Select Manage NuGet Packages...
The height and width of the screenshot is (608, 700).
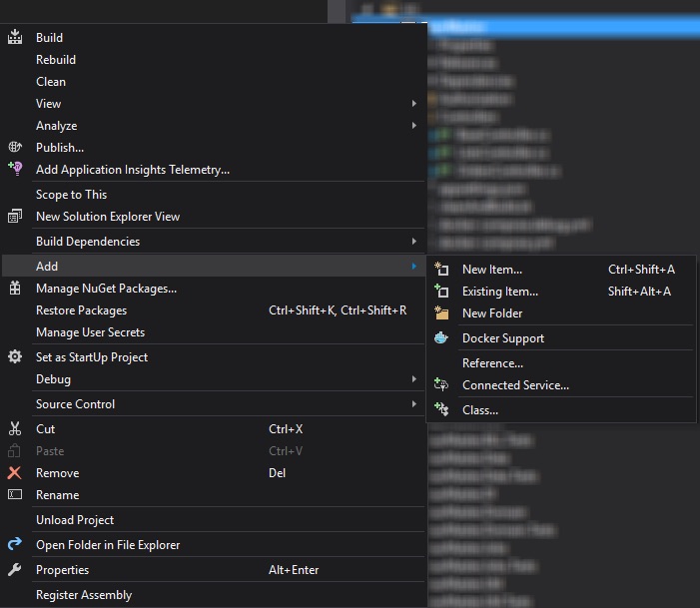click(x=214, y=288)
